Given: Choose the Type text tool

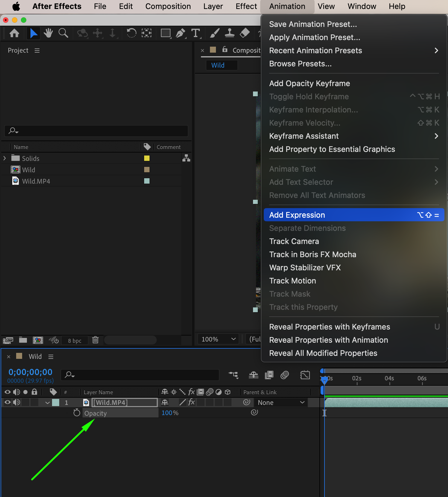Looking at the screenshot, I should [196, 33].
